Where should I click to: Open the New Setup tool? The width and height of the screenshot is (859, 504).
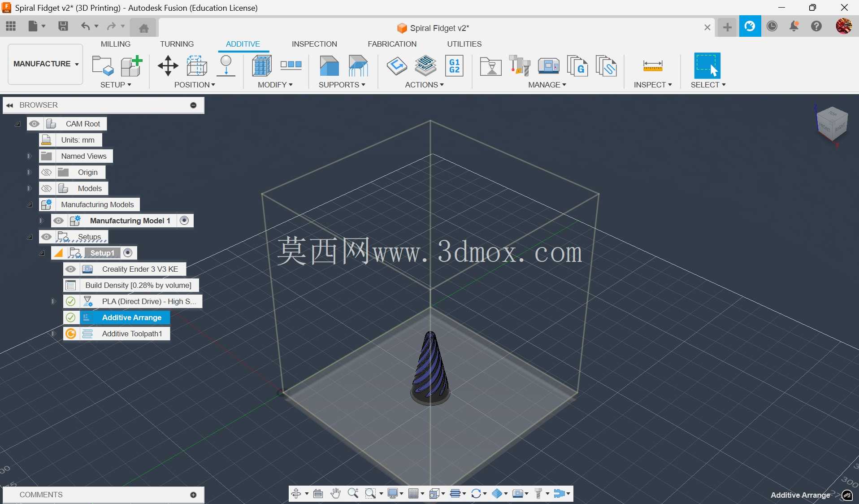[103, 66]
